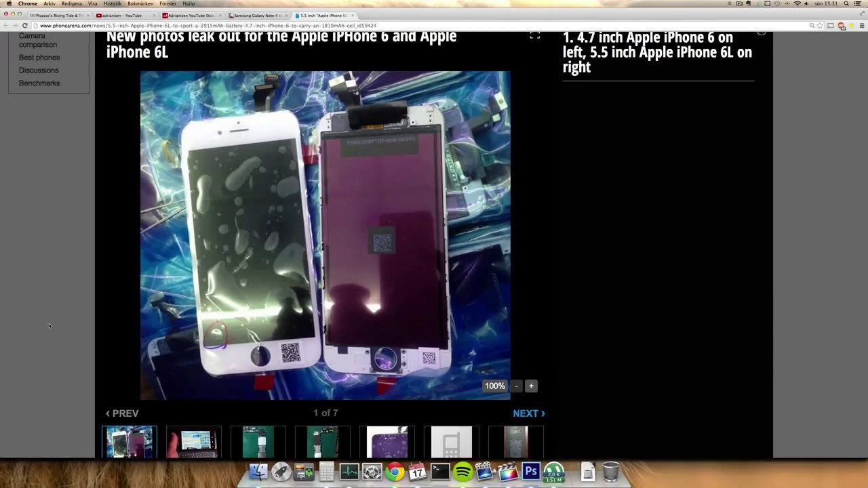Open Camera comparison link in sidebar
The height and width of the screenshot is (488, 868).
pos(38,40)
